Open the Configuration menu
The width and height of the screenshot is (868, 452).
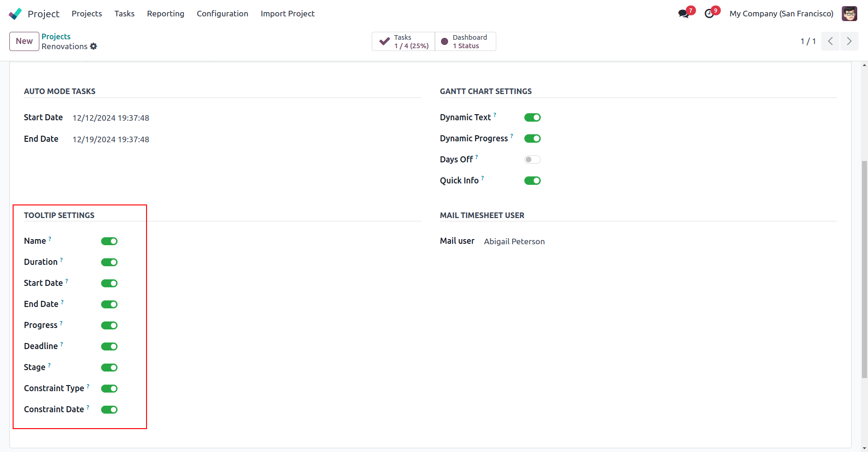pyautogui.click(x=222, y=14)
